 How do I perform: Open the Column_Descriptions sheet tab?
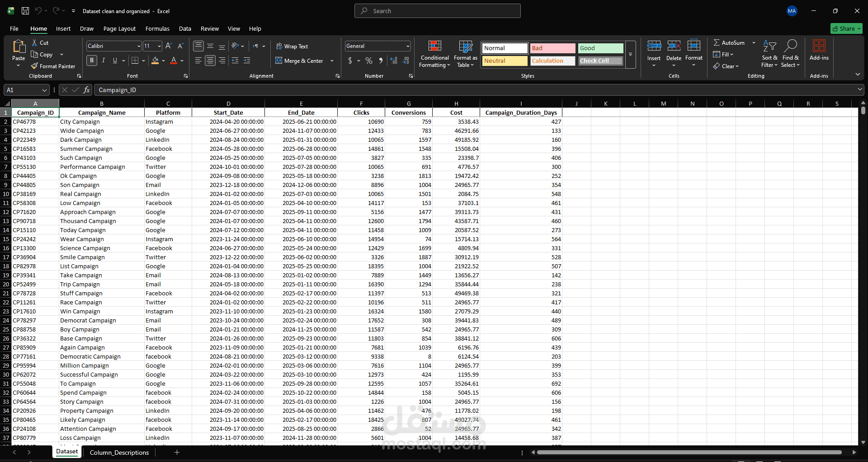click(x=119, y=453)
